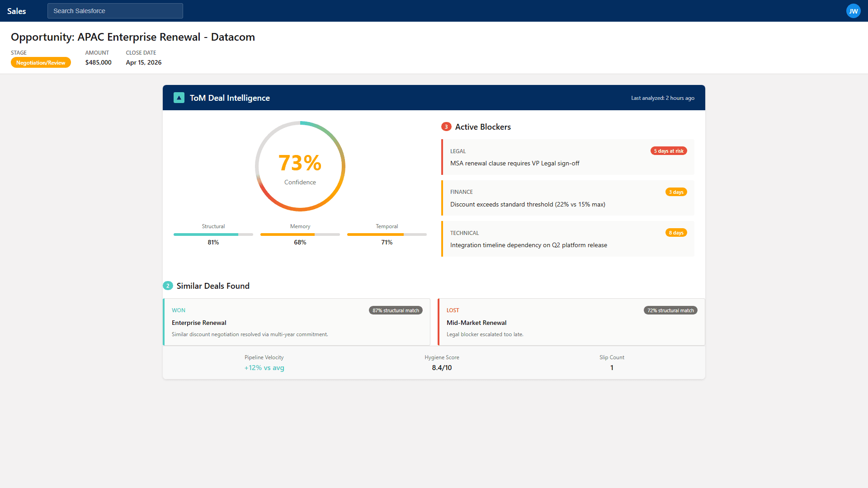Expand the Finance blocker details

click(x=567, y=198)
